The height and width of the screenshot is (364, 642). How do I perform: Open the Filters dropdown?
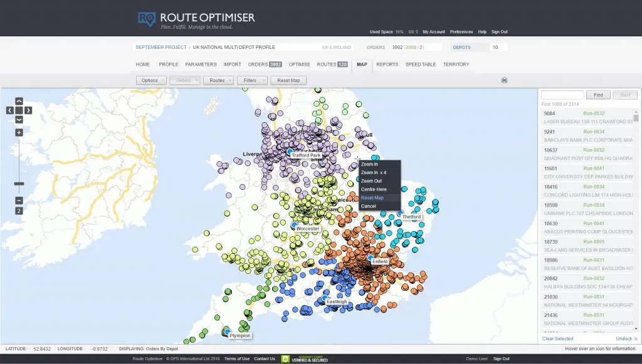[251, 80]
